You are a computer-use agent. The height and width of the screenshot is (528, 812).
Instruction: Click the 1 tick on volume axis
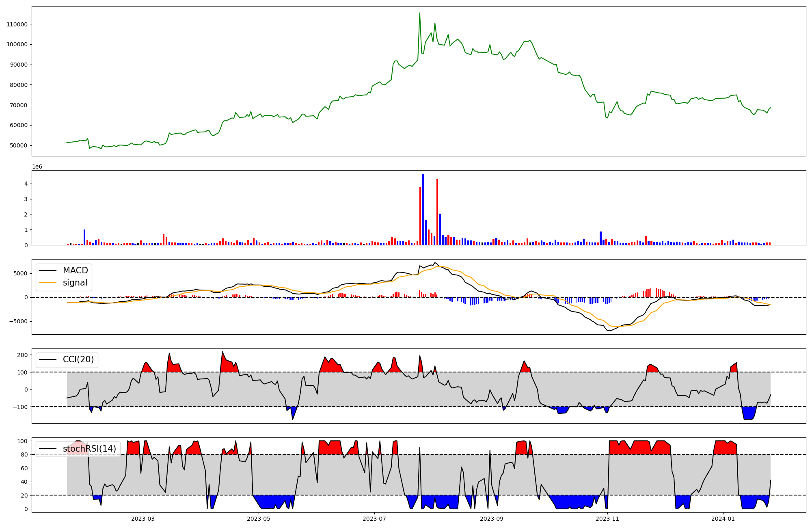click(26, 230)
